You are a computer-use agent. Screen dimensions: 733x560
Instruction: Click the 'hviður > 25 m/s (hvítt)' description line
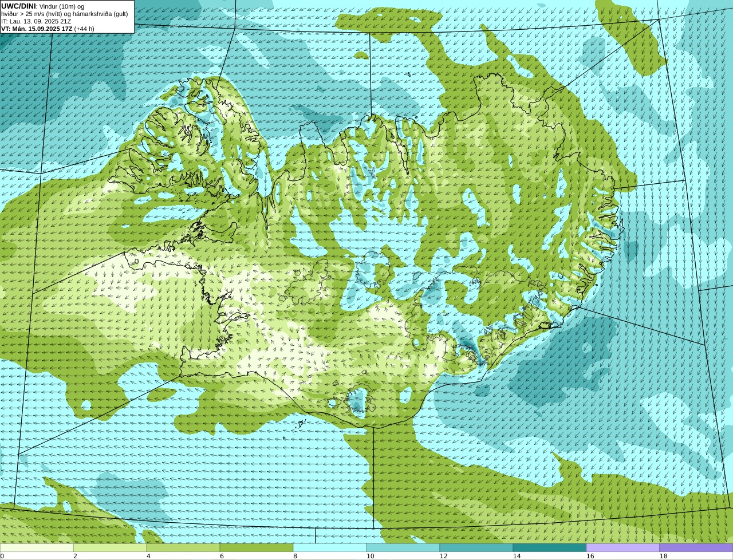[x=64, y=14]
